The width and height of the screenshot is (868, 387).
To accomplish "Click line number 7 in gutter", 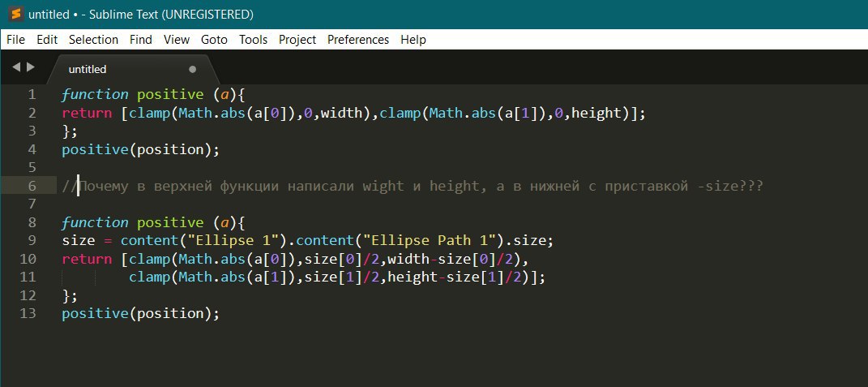I will pyautogui.click(x=32, y=204).
